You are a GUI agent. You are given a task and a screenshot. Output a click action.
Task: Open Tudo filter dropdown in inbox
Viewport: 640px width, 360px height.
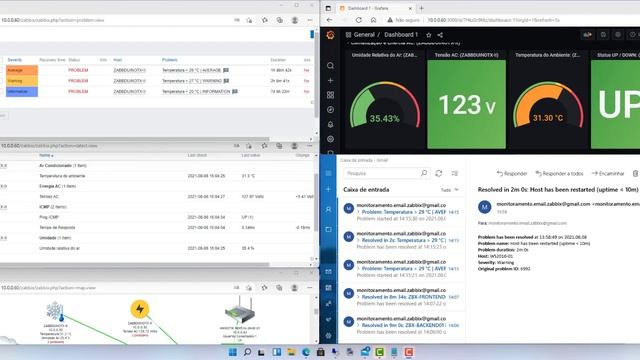[449, 190]
